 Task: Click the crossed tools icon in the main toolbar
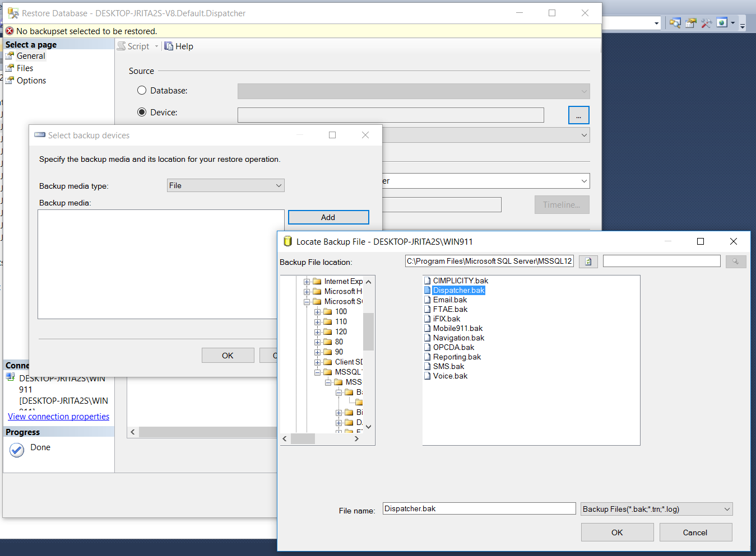pos(706,23)
